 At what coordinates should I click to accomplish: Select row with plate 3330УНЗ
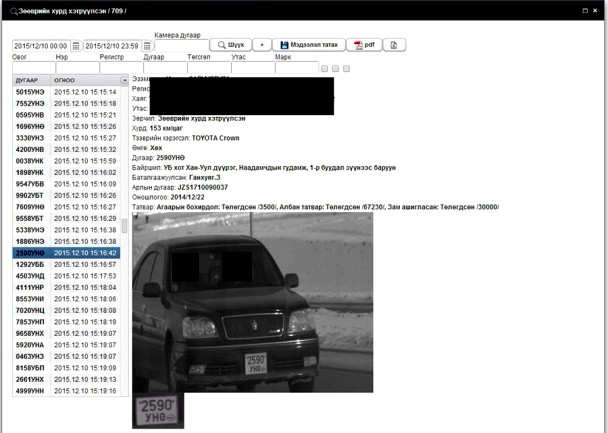(x=66, y=138)
